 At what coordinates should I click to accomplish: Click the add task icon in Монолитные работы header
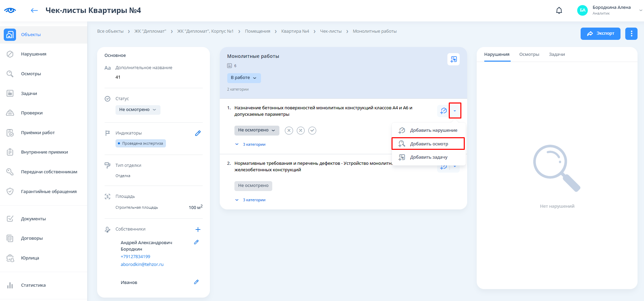tap(453, 59)
